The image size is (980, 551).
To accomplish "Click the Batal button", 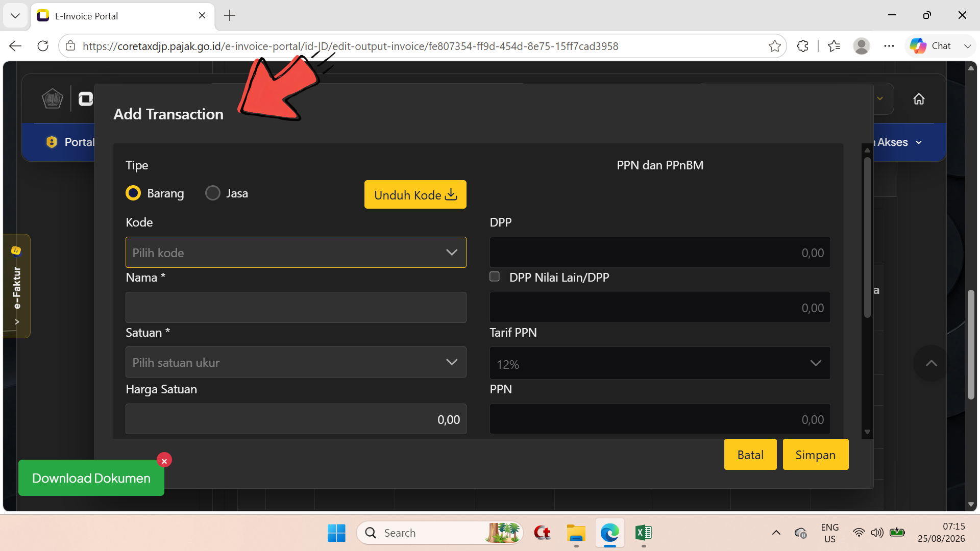I will coord(750,455).
